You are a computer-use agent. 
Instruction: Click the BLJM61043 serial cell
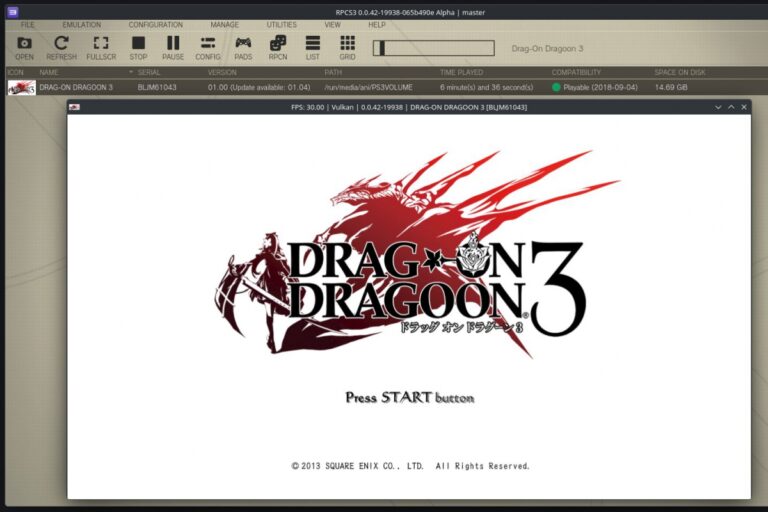pos(157,87)
